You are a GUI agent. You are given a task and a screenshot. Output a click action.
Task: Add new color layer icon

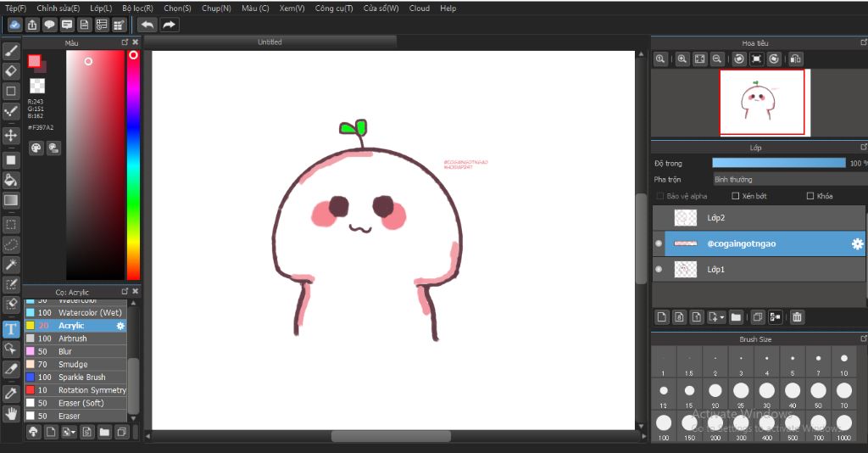click(662, 316)
